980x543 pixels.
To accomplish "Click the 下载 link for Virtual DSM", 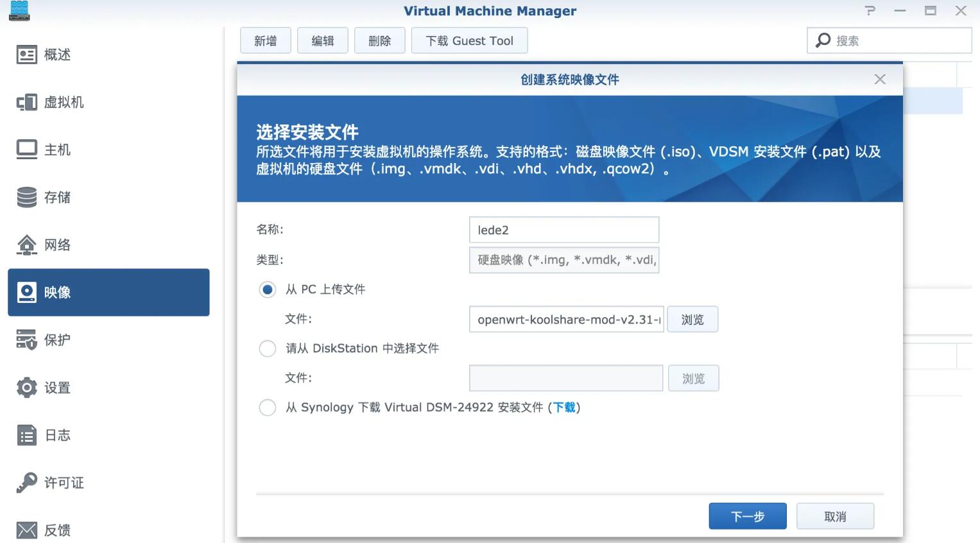I will (564, 408).
